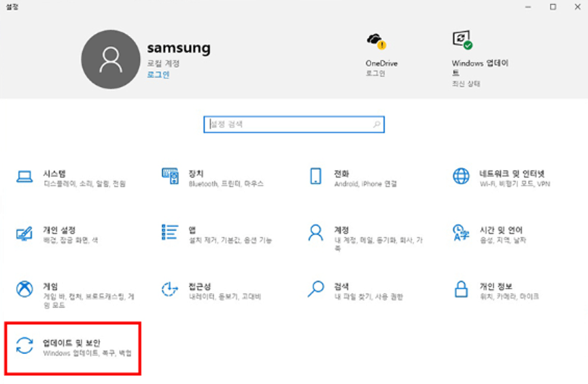
Task: Open the 업데이트 및 보안 sync icon
Action: pos(24,345)
